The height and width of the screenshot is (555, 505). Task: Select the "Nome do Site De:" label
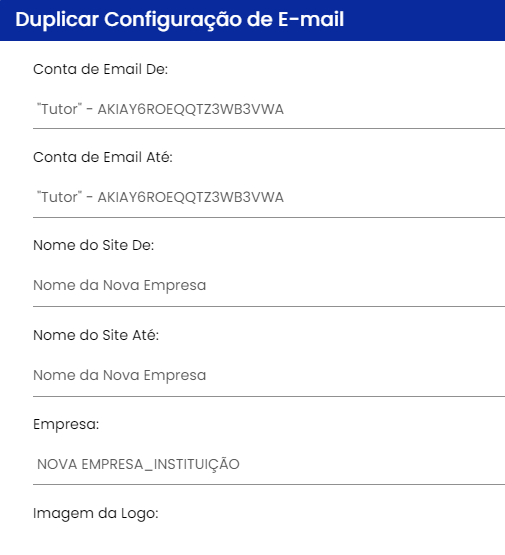94,245
